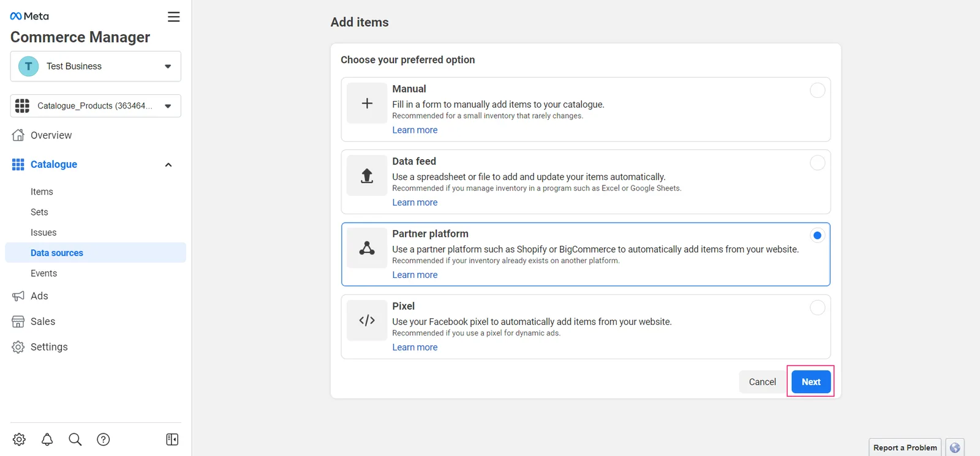980x456 pixels.
Task: Open Learn more link under Pixel
Action: pos(415,347)
